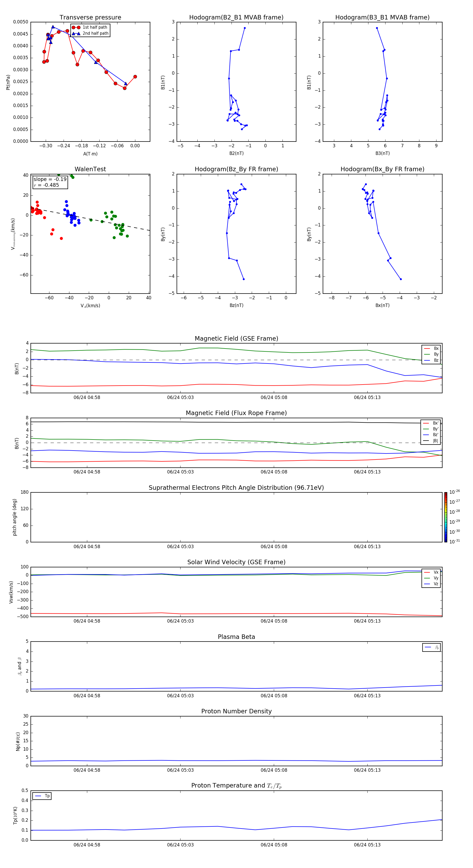Click the 'pitch angle (deg)' y-axis label

14,517
